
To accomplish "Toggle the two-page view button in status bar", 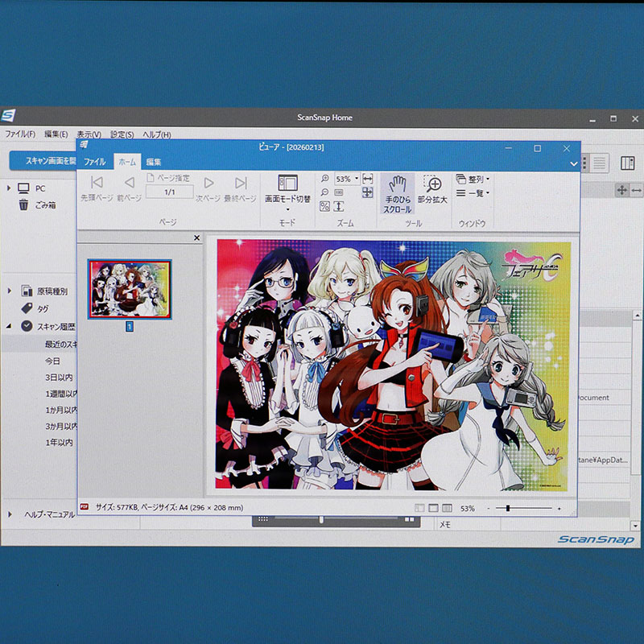I will click(x=447, y=509).
